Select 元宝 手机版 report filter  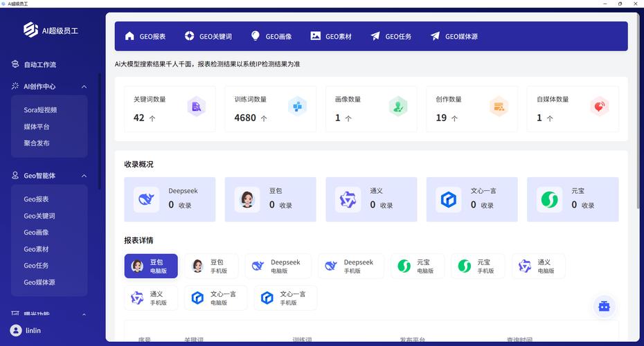(478, 266)
